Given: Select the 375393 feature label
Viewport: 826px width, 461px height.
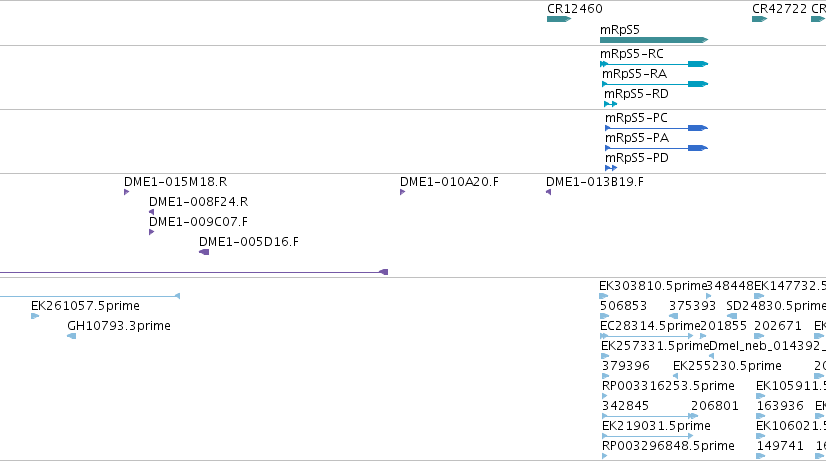Looking at the screenshot, I should tap(692, 306).
